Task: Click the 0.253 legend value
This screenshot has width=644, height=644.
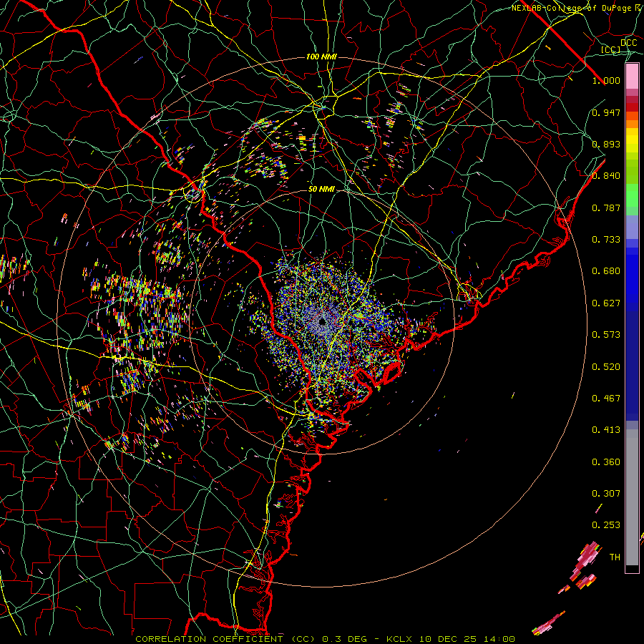Action: 606,525
